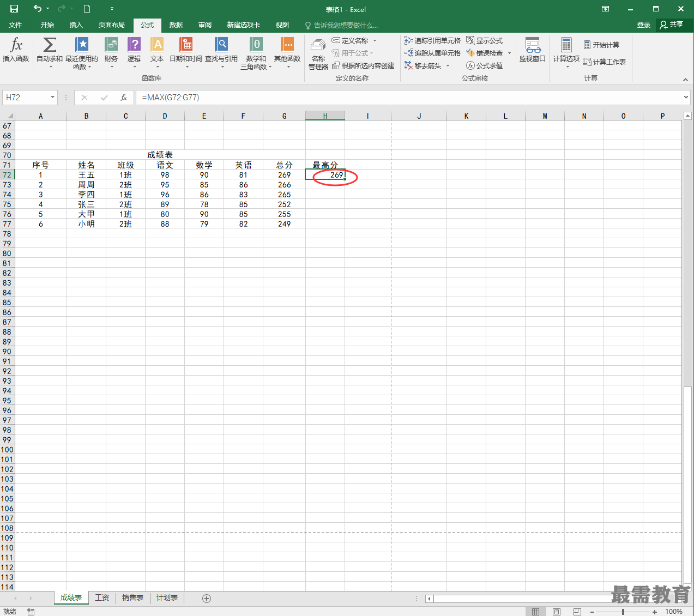Open the Date & Time (日期和时间) functions icon
This screenshot has width=694, height=616.
coord(186,45)
